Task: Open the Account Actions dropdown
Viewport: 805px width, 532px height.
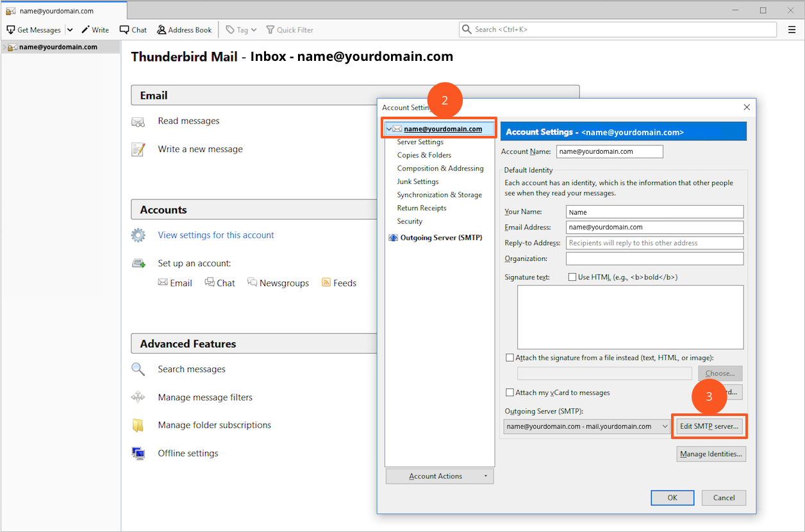Action: pos(440,476)
